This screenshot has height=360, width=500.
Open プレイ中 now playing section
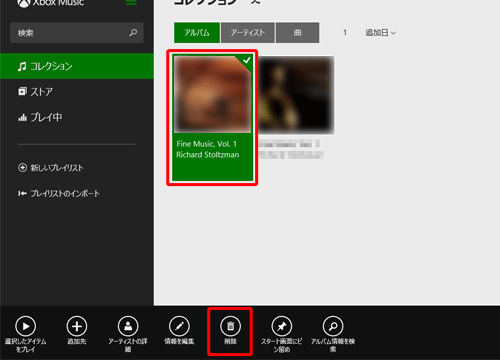coord(40,117)
